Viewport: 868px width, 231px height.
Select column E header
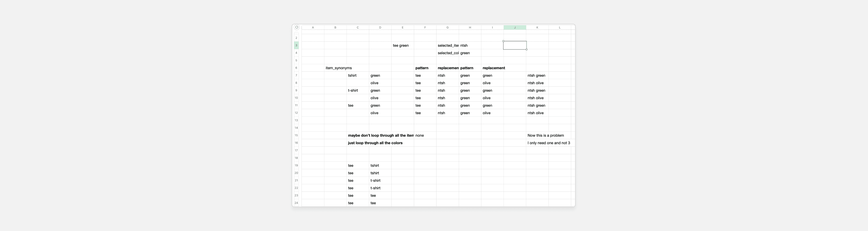point(403,28)
